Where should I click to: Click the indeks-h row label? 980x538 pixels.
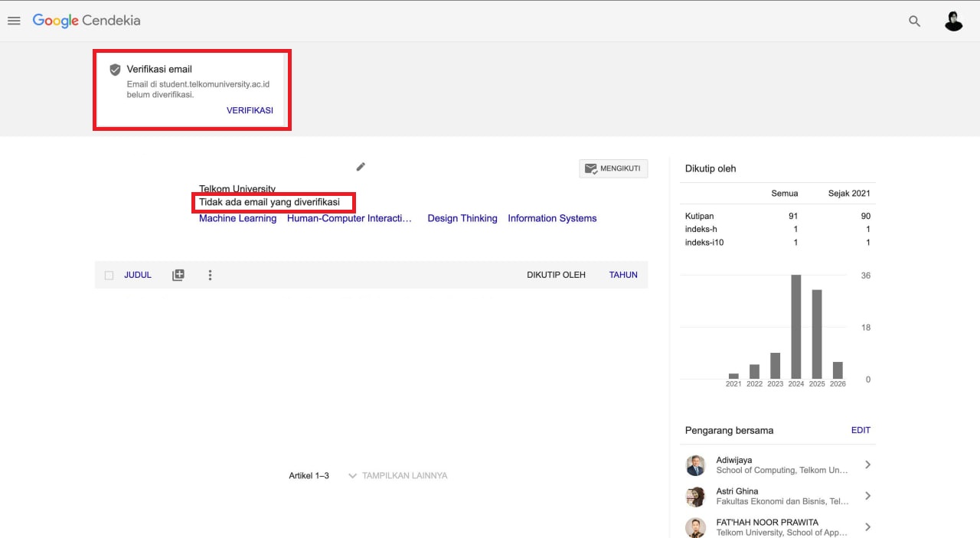[x=701, y=229]
